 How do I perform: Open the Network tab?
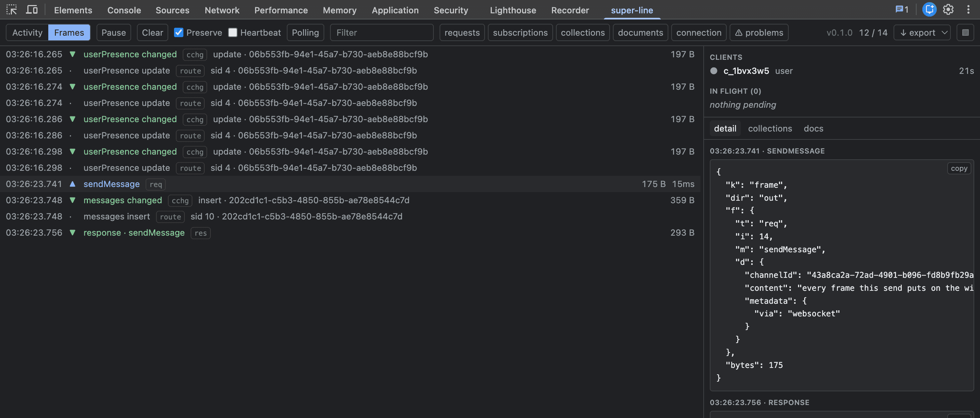pyautogui.click(x=222, y=10)
